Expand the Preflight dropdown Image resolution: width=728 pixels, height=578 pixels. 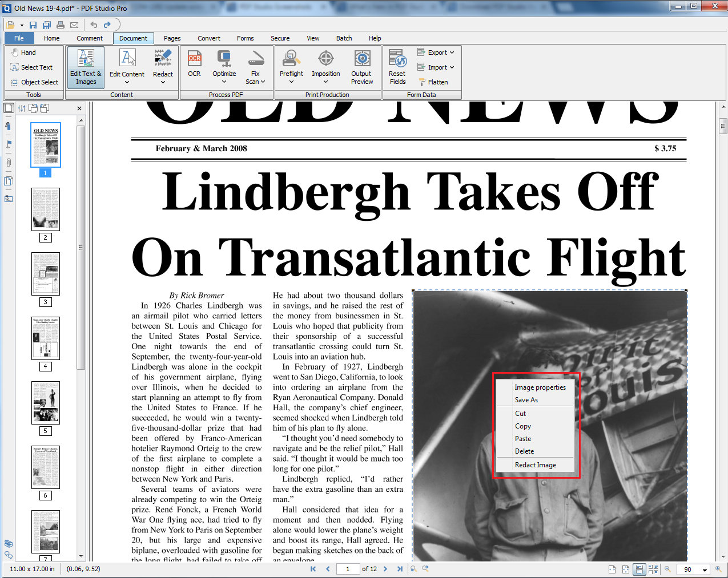[x=291, y=82]
